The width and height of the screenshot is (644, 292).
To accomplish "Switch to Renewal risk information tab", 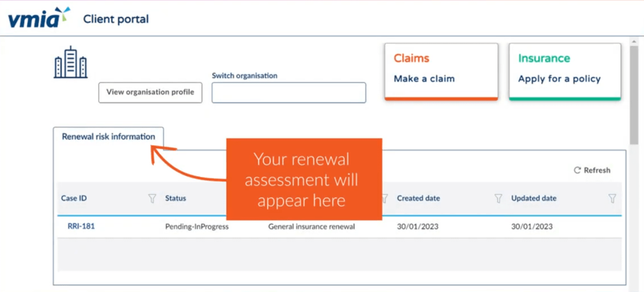I will (108, 137).
